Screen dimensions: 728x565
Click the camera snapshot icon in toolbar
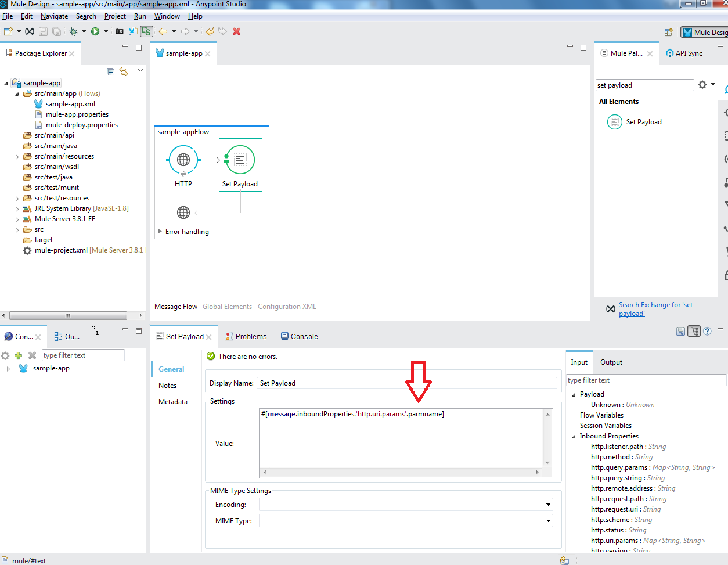120,31
